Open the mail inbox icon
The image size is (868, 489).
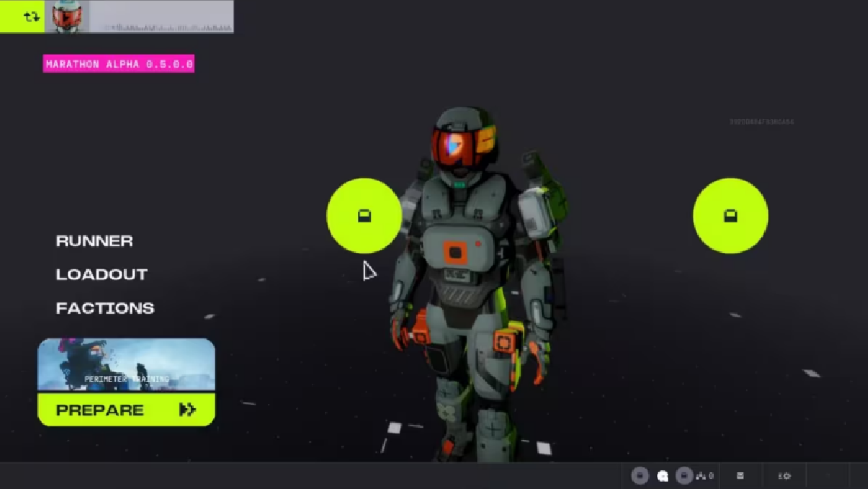(x=740, y=476)
